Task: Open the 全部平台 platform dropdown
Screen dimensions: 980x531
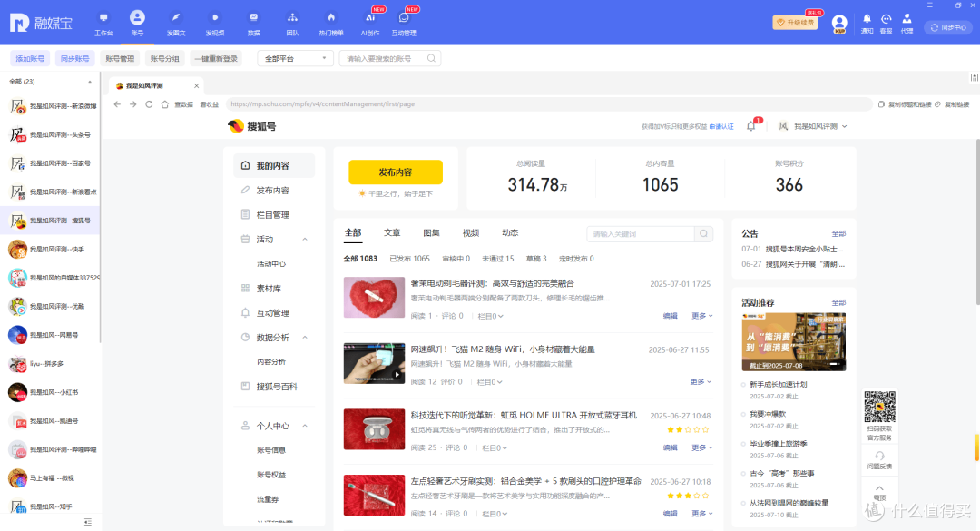Action: (296, 58)
